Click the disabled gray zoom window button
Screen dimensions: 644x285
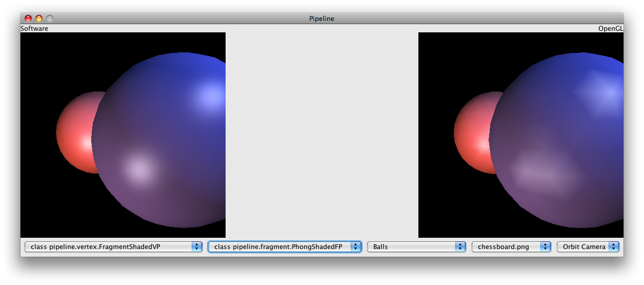[50, 18]
